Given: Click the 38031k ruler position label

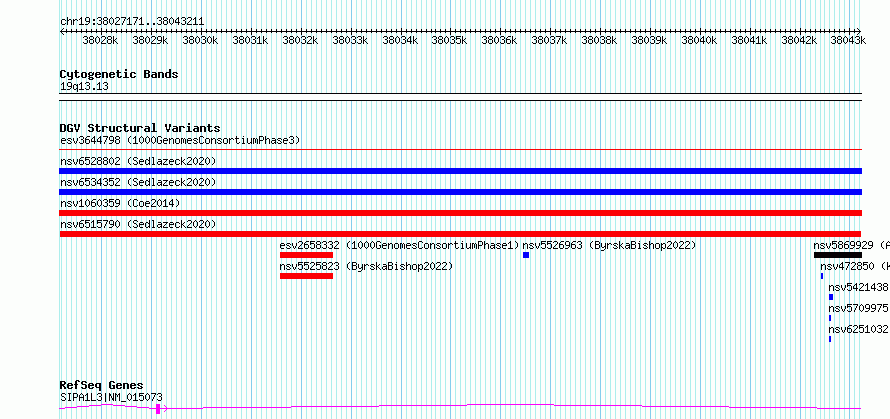Looking at the screenshot, I should (x=250, y=40).
